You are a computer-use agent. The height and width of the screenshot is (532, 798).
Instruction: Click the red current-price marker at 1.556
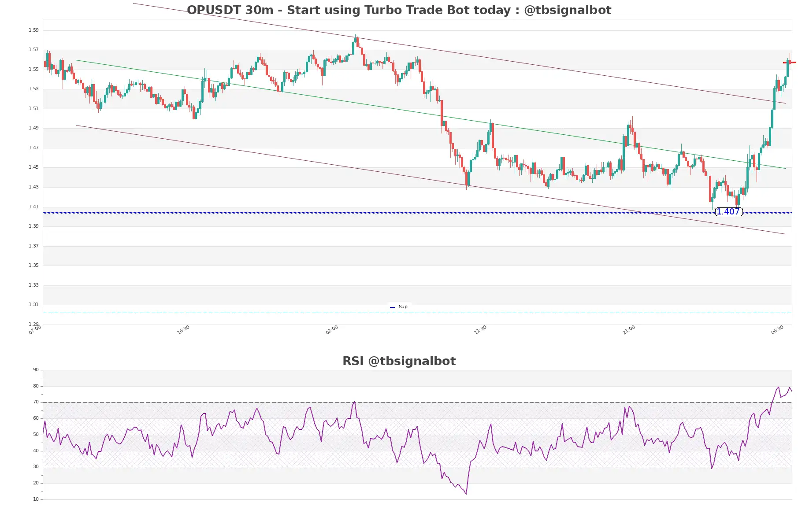click(790, 63)
